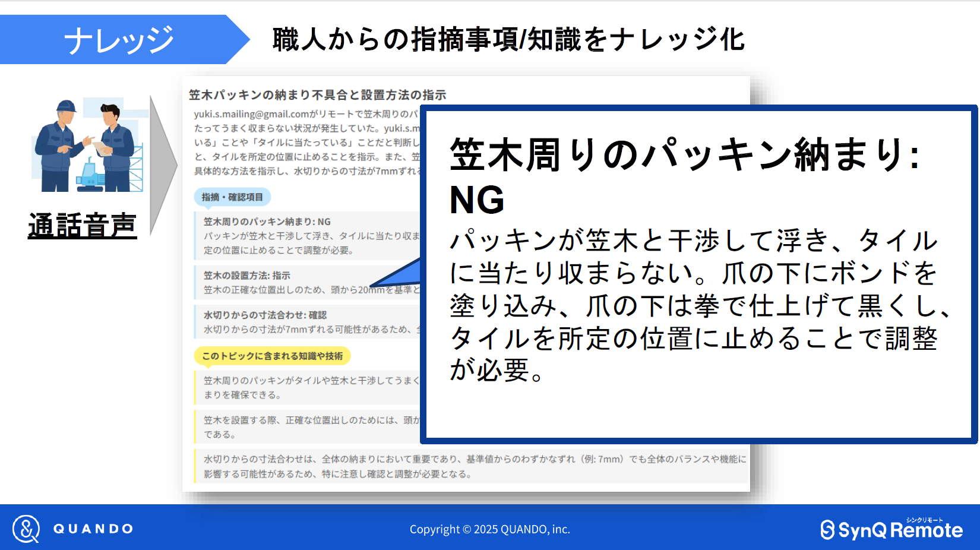Select the 水切りからの寸法合わせ: 確認 item
The height and width of the screenshot is (550, 980).
tap(265, 315)
